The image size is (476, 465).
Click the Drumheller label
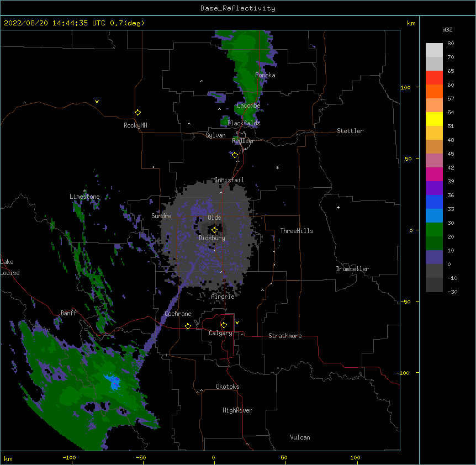[x=352, y=269]
